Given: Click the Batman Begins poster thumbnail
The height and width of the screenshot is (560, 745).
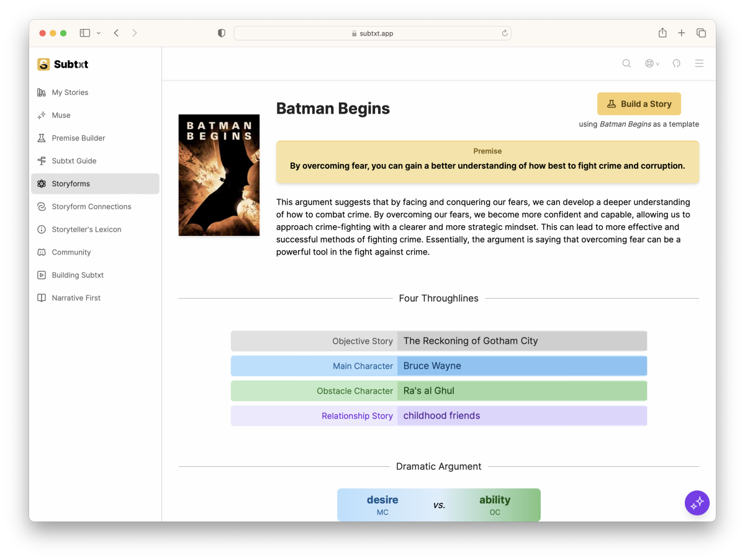Looking at the screenshot, I should pos(219,175).
